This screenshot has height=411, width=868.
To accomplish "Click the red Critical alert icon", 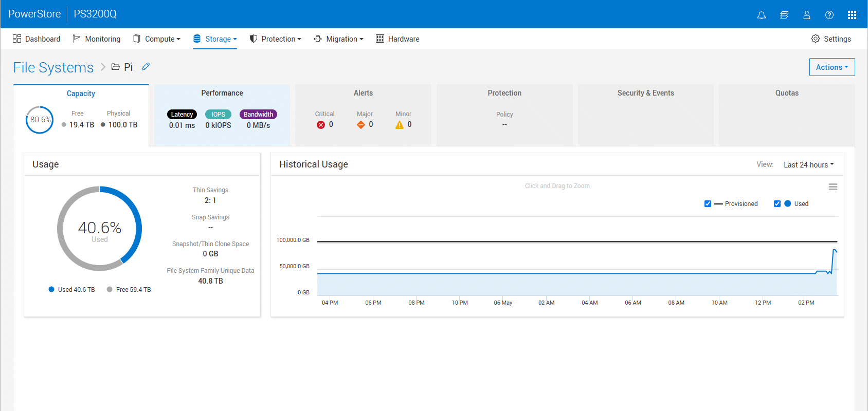I will 321,125.
